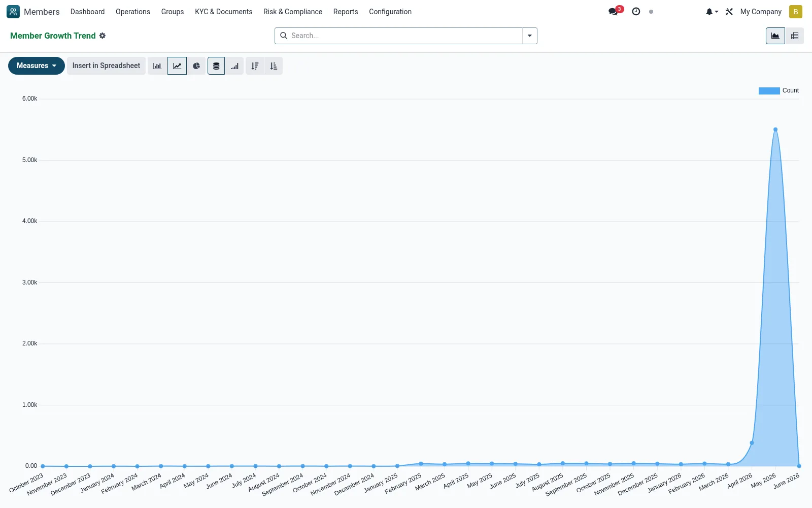Open the Reports menu
The image size is (812, 508).
point(346,12)
